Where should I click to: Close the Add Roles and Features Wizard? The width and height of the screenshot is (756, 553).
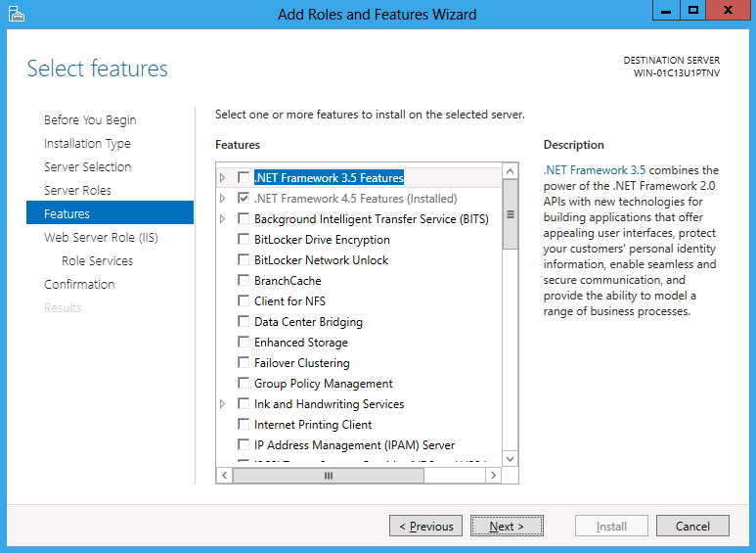point(729,10)
